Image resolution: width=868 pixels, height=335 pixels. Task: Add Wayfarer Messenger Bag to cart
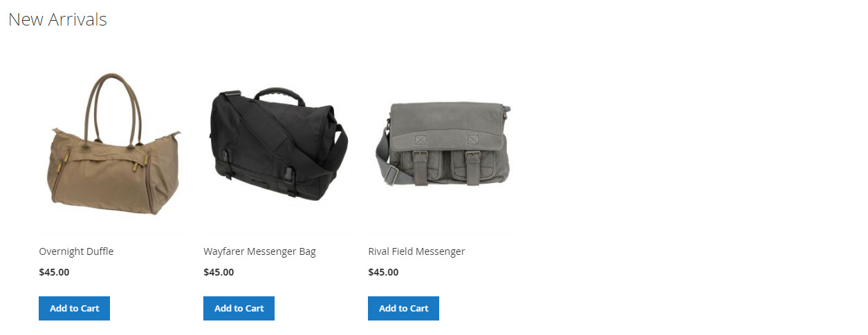click(239, 308)
